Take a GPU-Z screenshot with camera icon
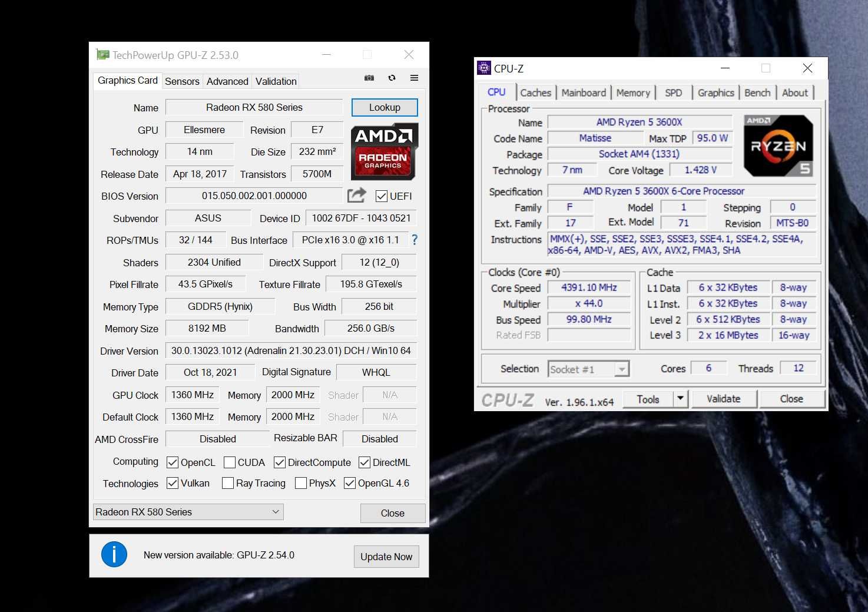 (x=369, y=78)
